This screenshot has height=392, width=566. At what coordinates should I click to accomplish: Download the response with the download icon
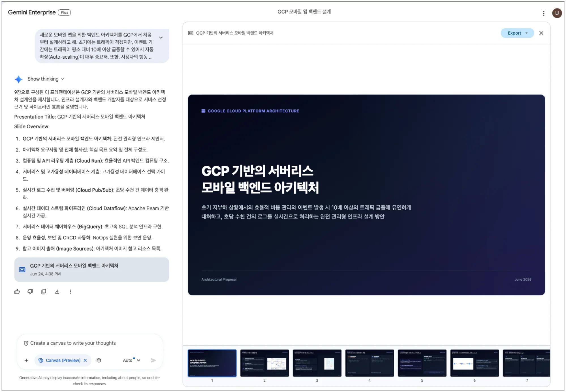point(57,292)
